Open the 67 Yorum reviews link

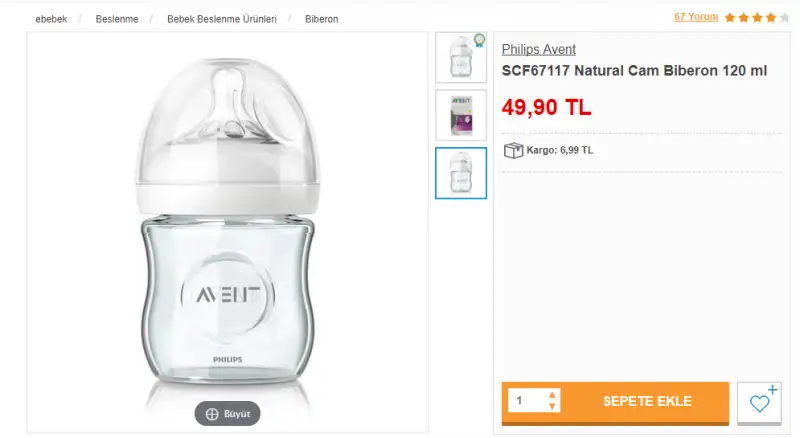click(x=695, y=17)
